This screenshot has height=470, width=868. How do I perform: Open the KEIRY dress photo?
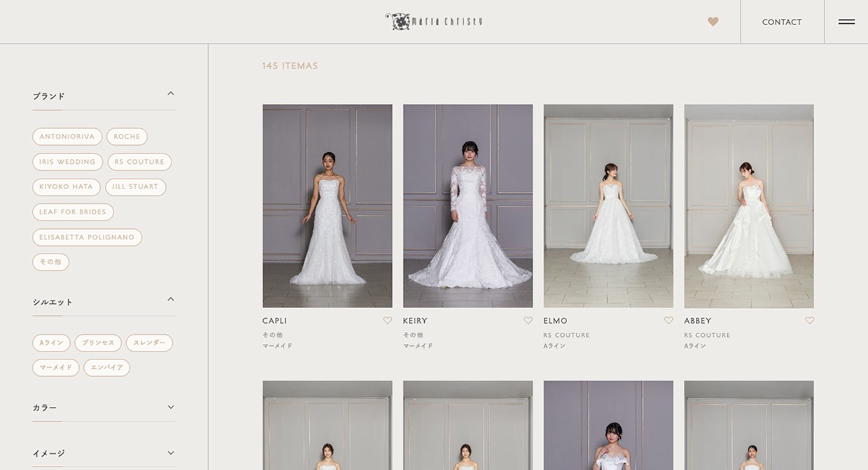tap(468, 206)
